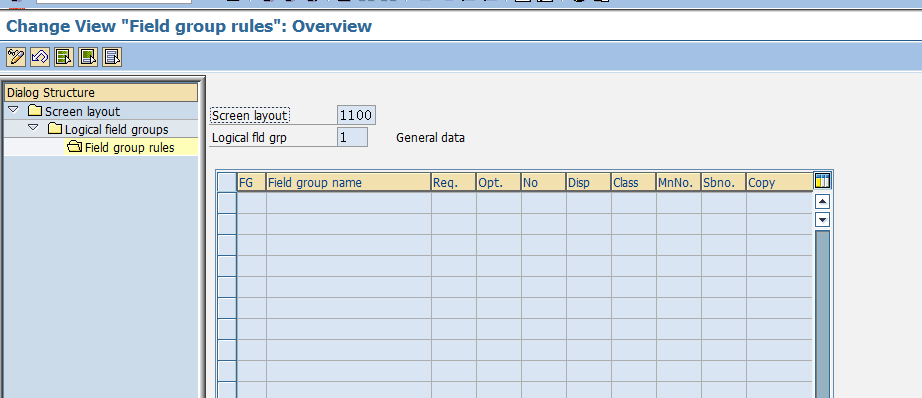Click the Disp column header
Screen dimensions: 922x398
pyautogui.click(x=589, y=182)
